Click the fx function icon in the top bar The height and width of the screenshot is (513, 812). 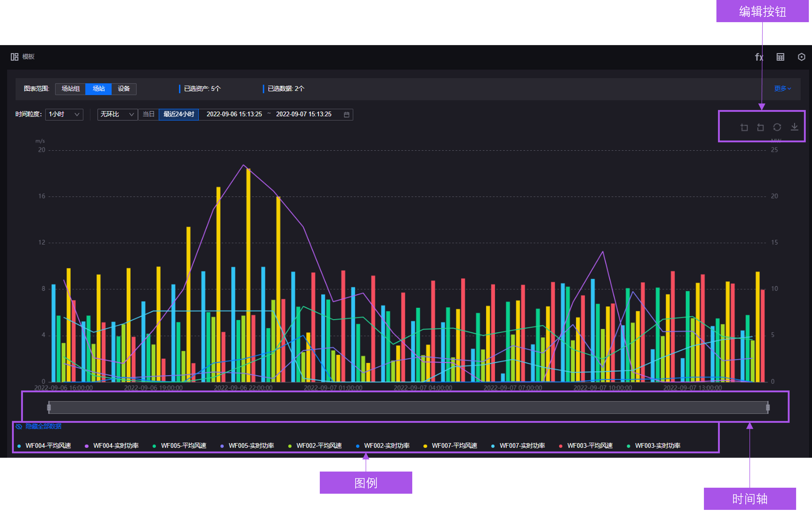coord(759,57)
